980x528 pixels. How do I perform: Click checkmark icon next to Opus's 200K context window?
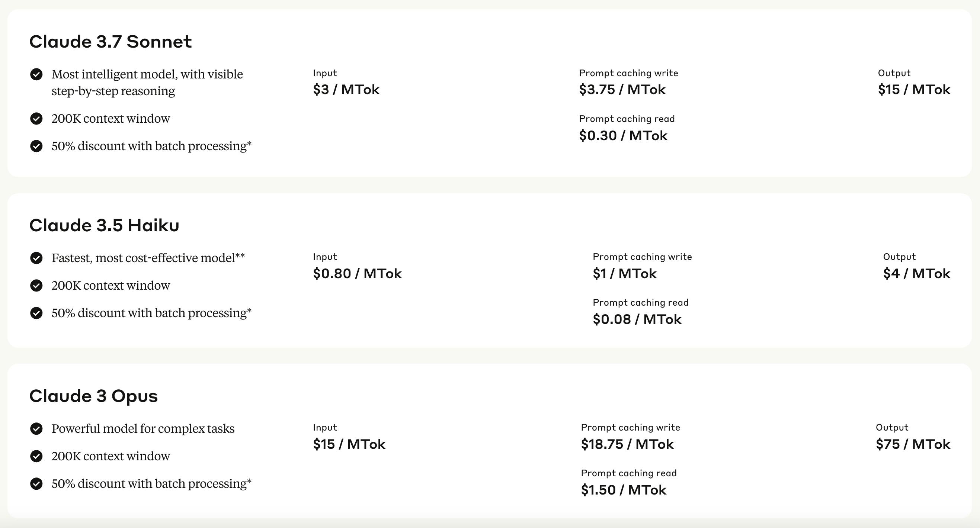(36, 456)
